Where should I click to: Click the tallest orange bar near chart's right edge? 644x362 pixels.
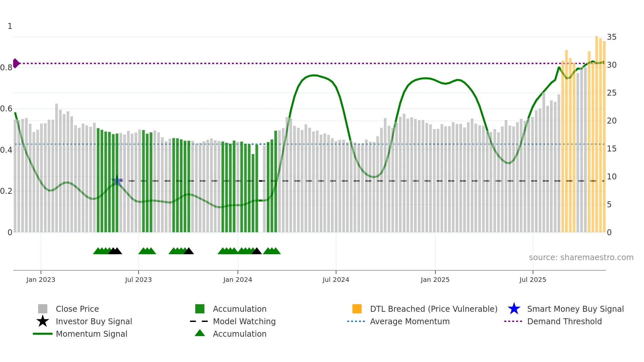(x=597, y=131)
